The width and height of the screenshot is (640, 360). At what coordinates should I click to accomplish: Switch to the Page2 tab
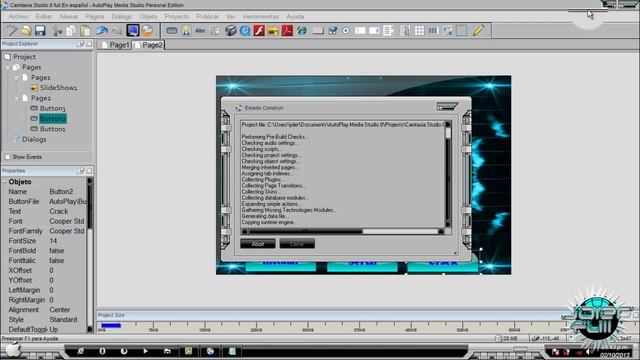pos(149,45)
